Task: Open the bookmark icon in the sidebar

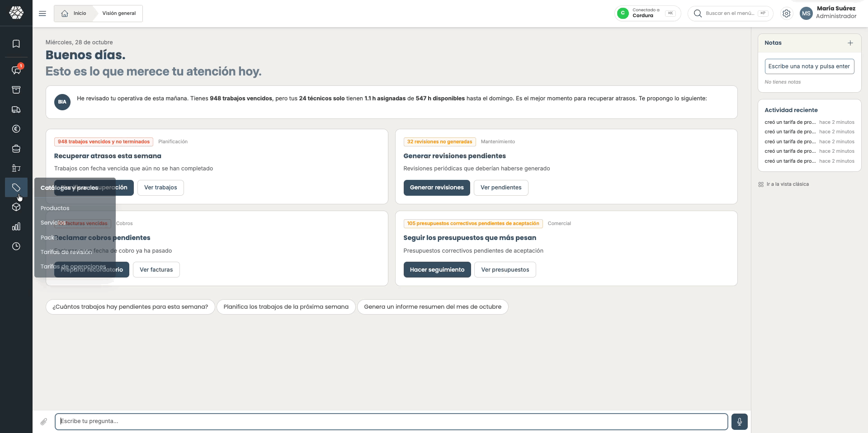Action: coord(16,44)
